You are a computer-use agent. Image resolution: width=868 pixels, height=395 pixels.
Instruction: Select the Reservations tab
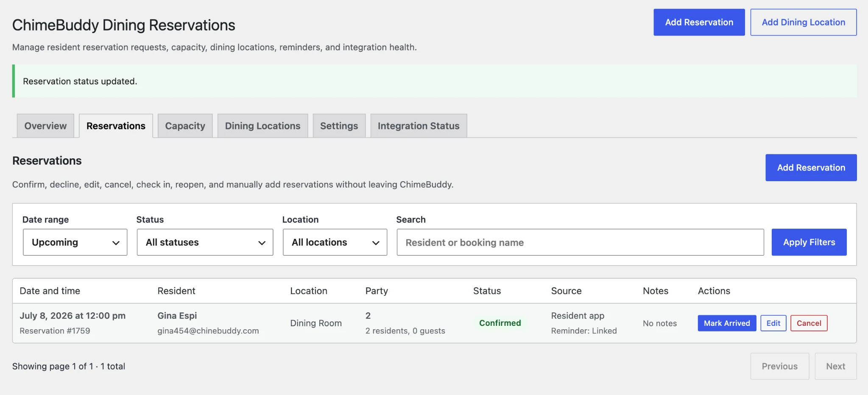click(x=116, y=126)
